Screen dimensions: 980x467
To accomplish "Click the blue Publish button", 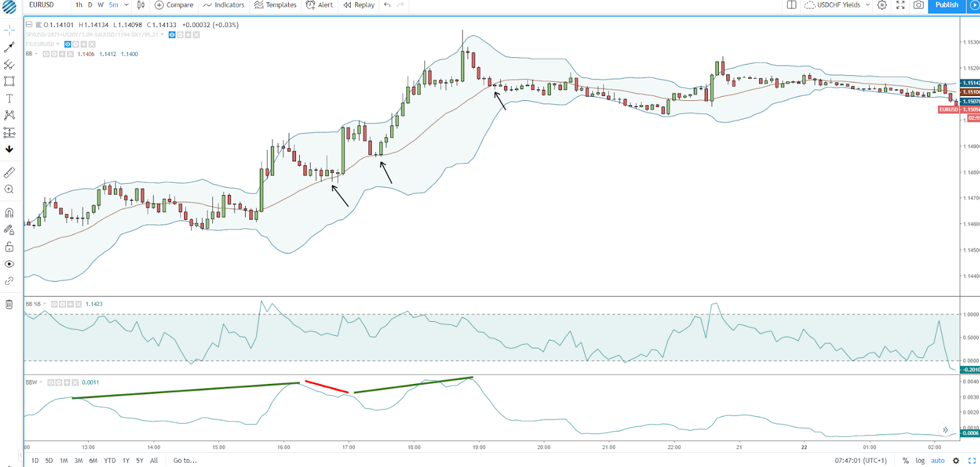I will click(x=947, y=5).
